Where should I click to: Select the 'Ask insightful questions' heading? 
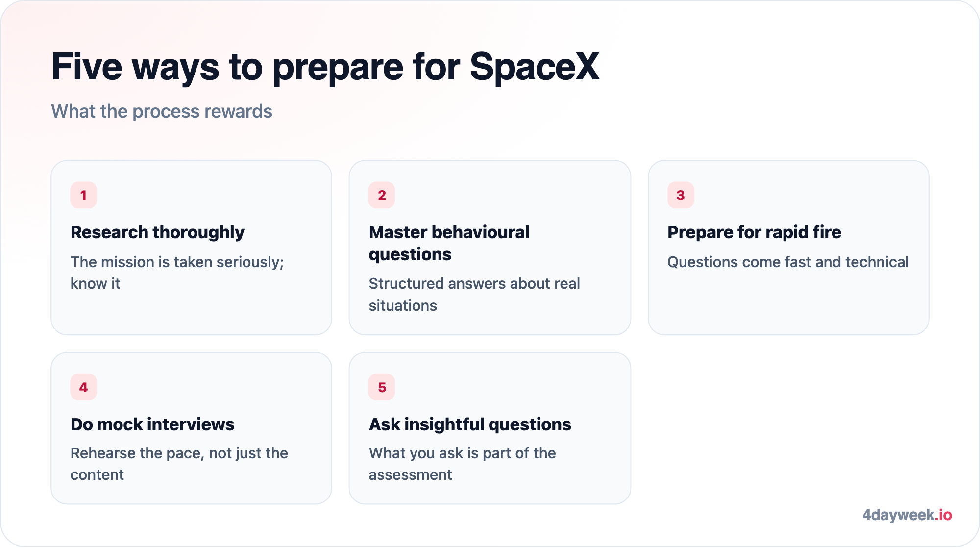point(470,424)
